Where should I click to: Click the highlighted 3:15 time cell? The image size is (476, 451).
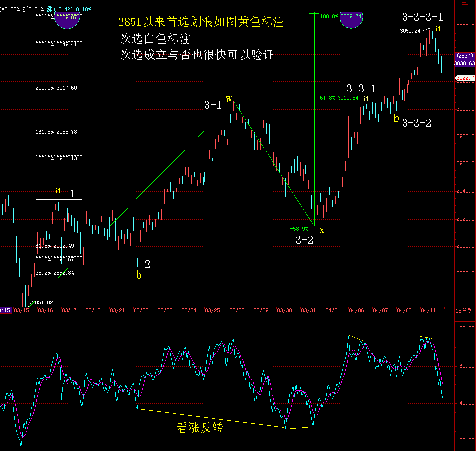(5, 311)
